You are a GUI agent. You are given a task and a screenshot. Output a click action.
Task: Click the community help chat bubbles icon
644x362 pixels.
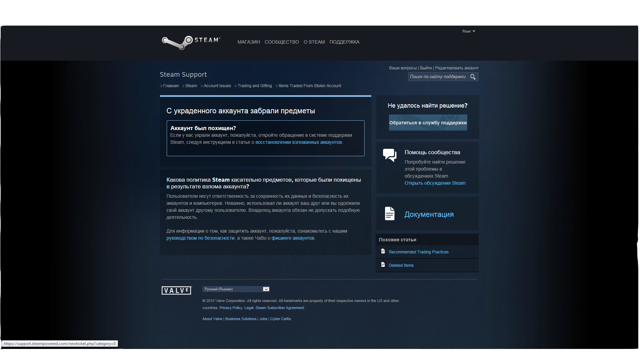[389, 155]
